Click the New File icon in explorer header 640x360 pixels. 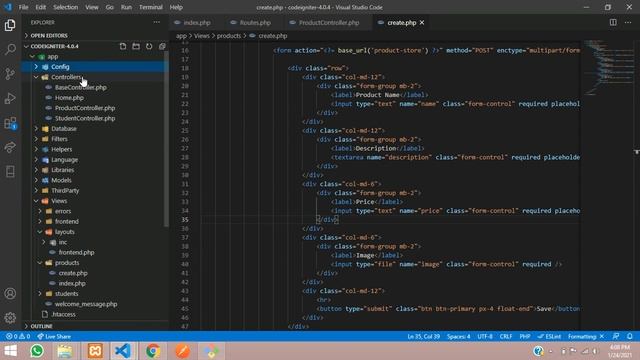(x=123, y=46)
